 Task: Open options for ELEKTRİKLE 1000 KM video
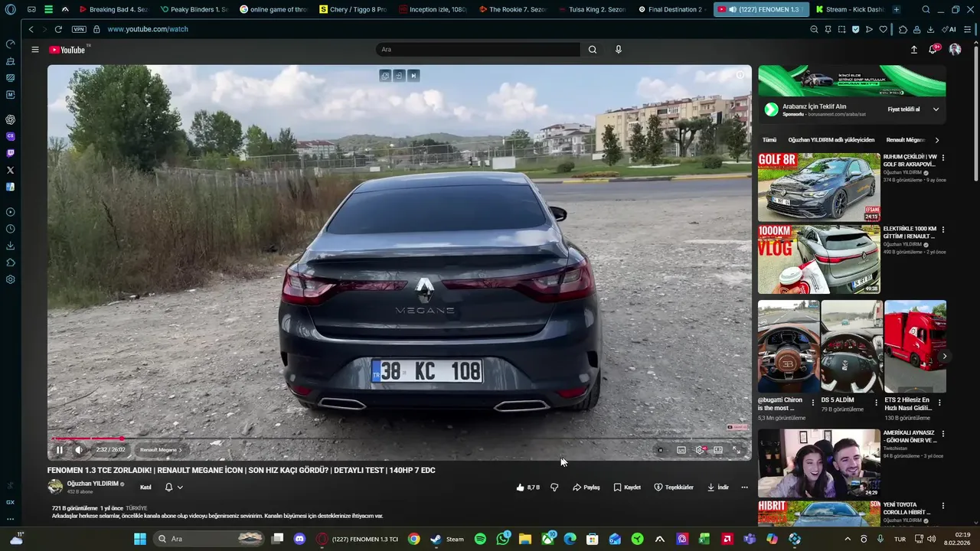[x=943, y=230]
